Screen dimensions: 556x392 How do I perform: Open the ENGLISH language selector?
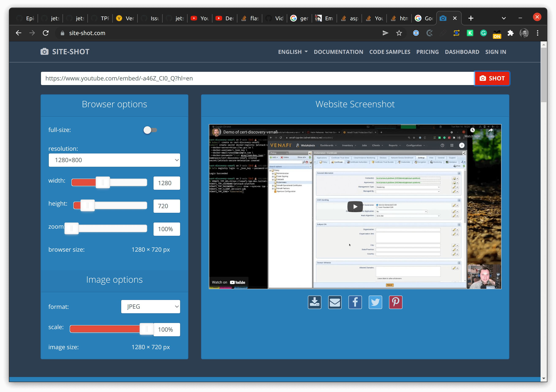tap(293, 52)
